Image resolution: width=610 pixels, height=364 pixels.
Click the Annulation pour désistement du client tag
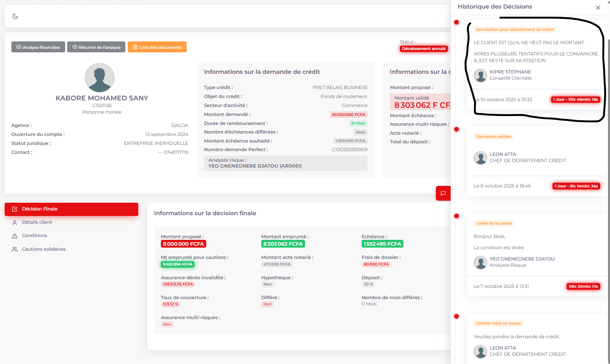point(515,30)
